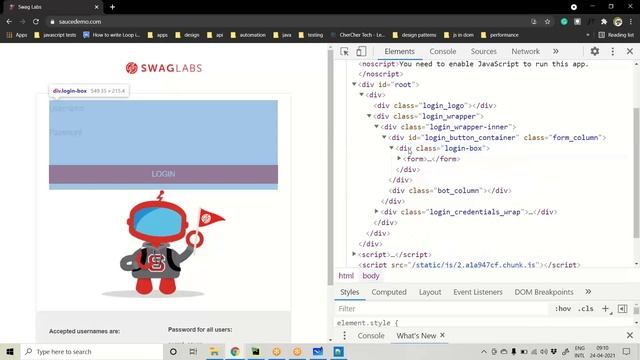Switch to the Network tab
This screenshot has height=360, width=640.
click(525, 51)
